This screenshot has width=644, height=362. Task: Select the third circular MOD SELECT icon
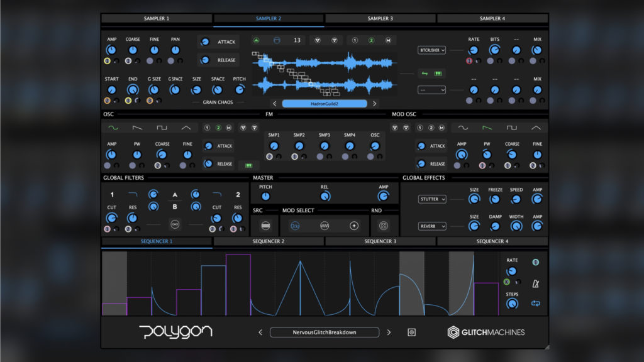click(x=354, y=226)
